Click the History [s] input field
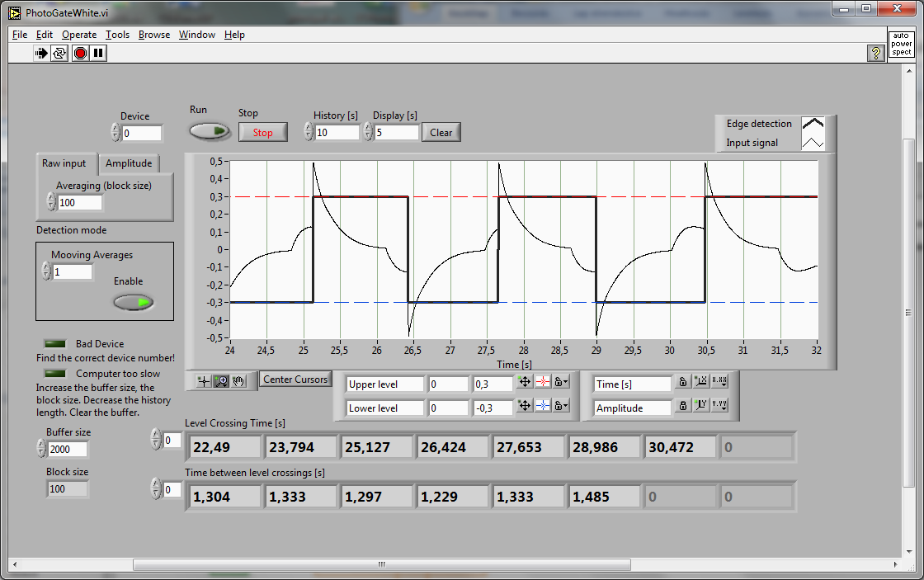Screen dimensions: 924x580 [x=337, y=132]
